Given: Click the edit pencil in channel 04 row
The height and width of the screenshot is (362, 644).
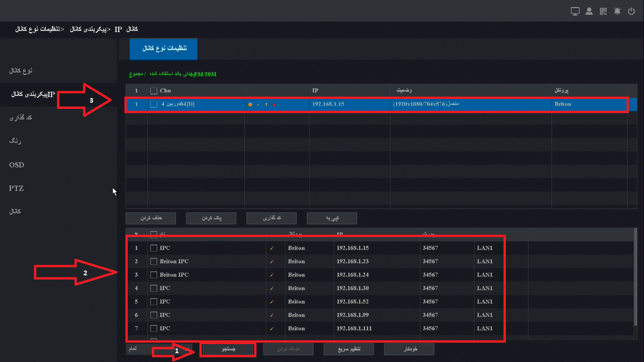Looking at the screenshot, I should tap(258, 105).
